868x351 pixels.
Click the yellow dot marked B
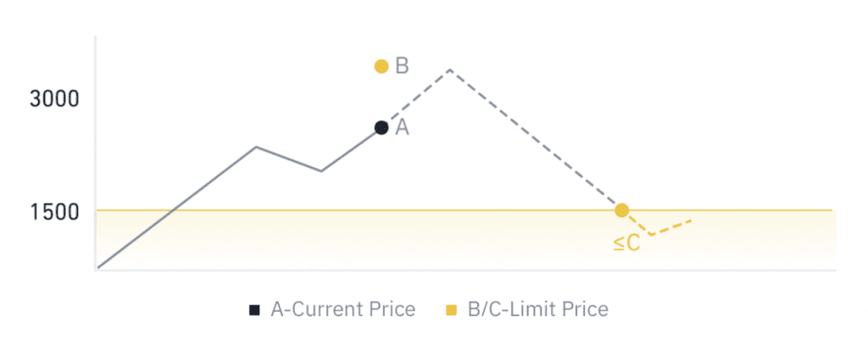(x=381, y=66)
